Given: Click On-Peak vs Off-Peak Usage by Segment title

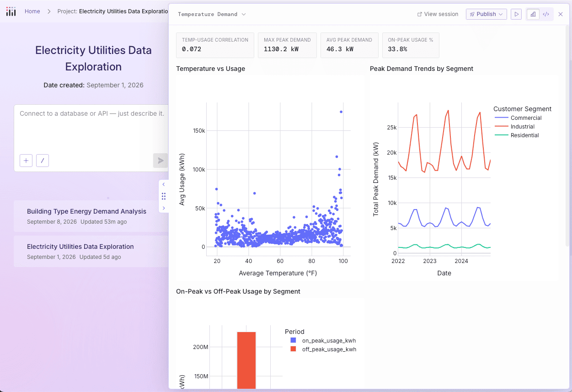Looking at the screenshot, I should pos(238,291).
